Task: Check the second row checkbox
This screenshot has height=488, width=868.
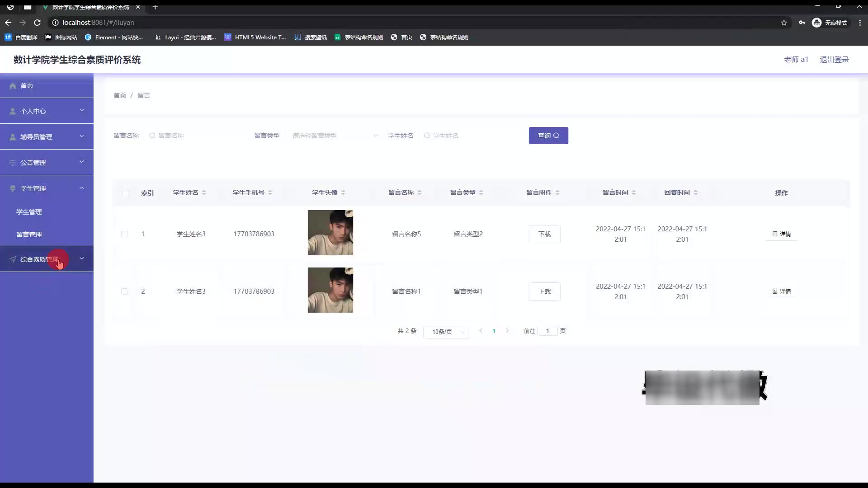Action: (x=124, y=291)
